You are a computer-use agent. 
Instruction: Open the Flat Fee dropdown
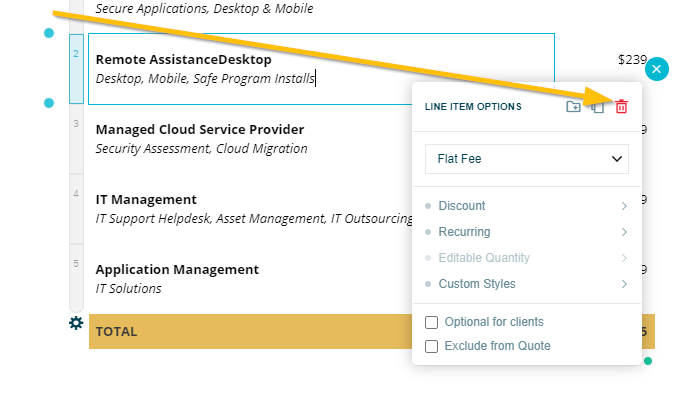tap(527, 159)
